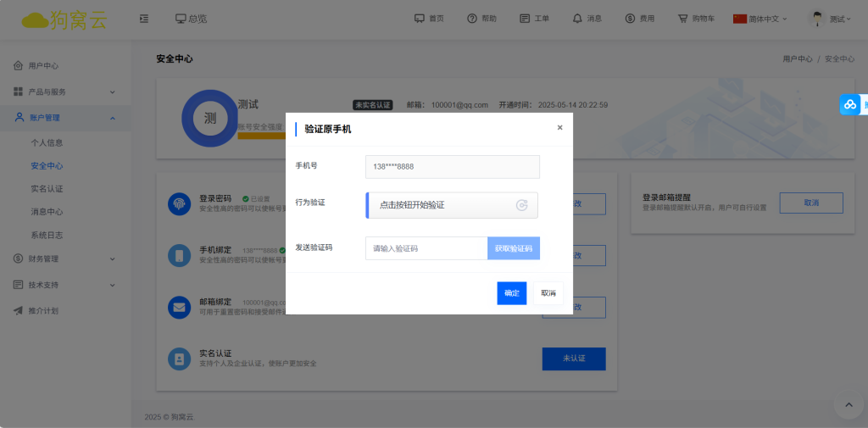868x428 pixels.
Task: Click the 狗窝云 cloud logo
Action: 64,19
